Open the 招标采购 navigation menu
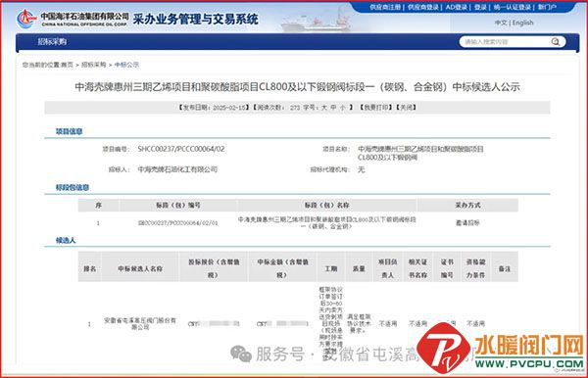The width and height of the screenshot is (588, 378). [52, 42]
